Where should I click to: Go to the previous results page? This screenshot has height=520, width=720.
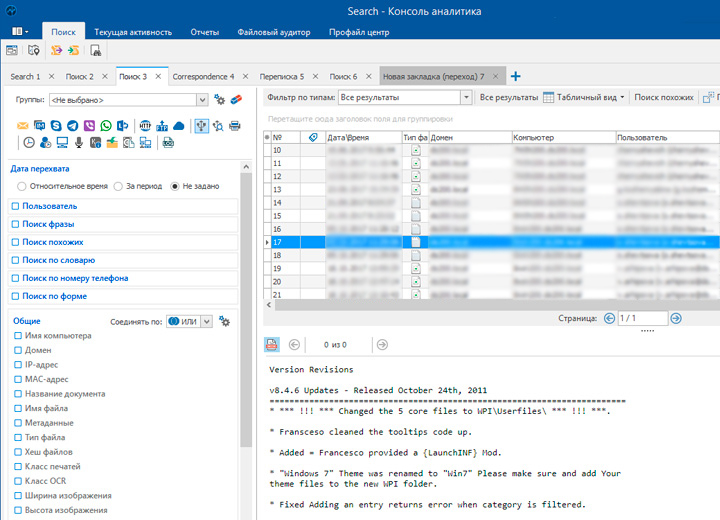(609, 318)
